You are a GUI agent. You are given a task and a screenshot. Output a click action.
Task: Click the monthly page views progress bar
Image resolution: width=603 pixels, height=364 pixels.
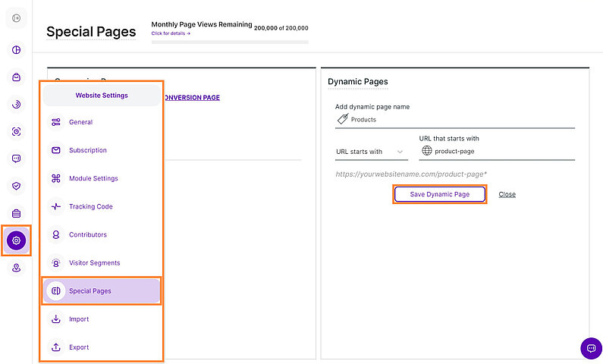[230, 42]
